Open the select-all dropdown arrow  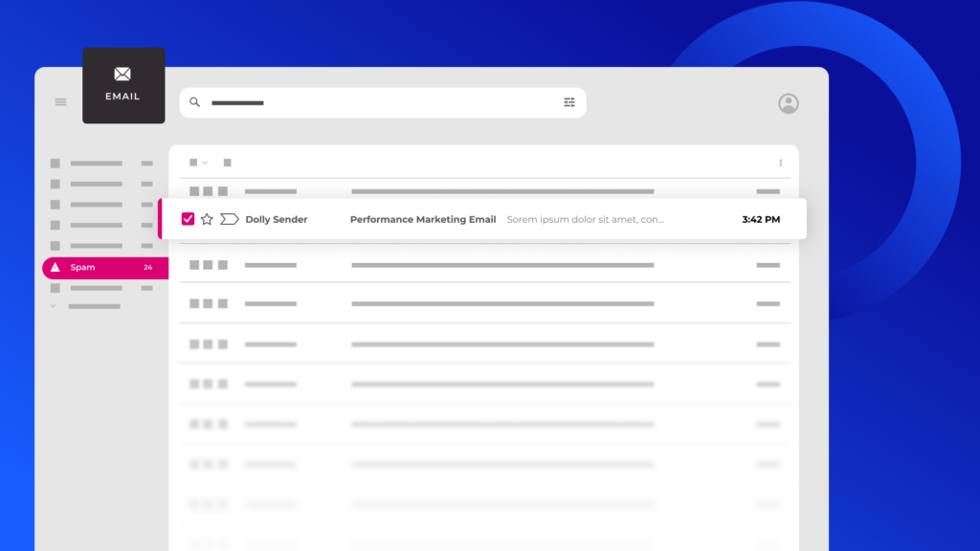tap(204, 163)
